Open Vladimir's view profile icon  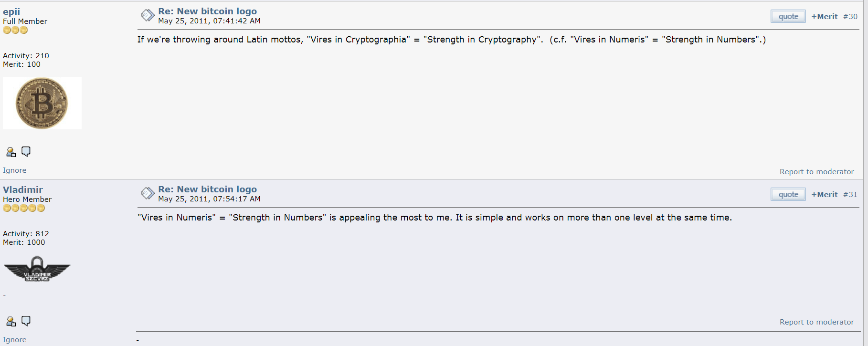(x=11, y=322)
